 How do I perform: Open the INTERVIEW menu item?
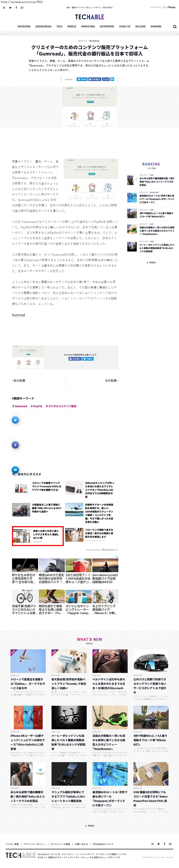tap(24, 27)
